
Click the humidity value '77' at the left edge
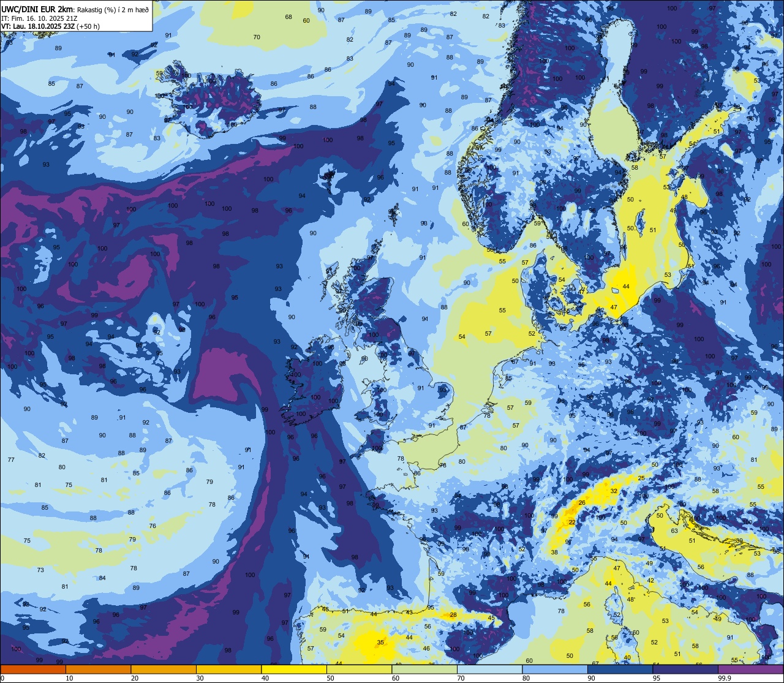(11, 459)
